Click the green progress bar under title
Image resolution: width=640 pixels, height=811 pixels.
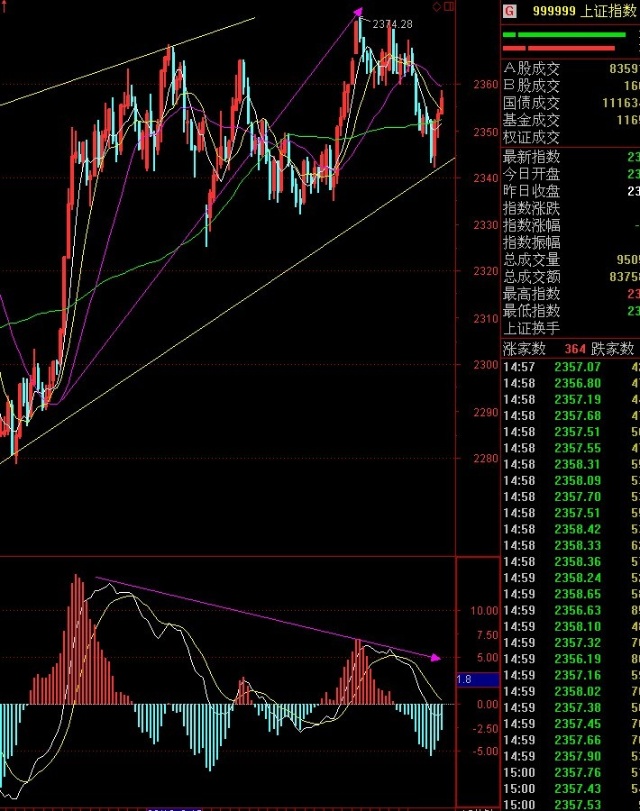tap(570, 35)
